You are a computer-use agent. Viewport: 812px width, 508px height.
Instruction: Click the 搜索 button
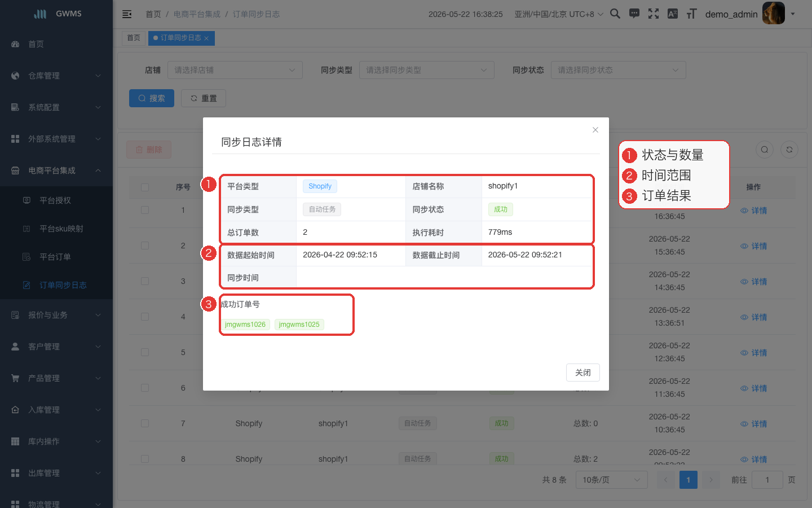[152, 98]
